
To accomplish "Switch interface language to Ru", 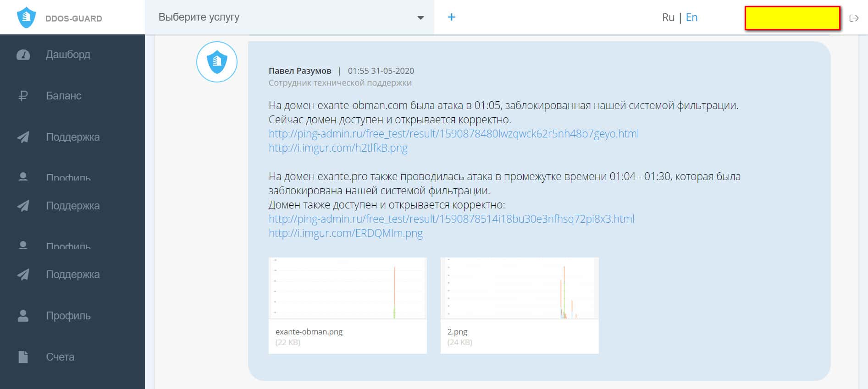I will [x=668, y=17].
